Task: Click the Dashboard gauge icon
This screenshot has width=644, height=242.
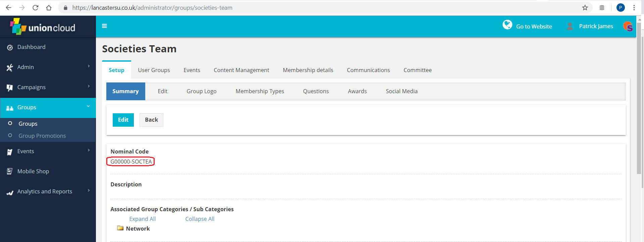Action: point(10,47)
